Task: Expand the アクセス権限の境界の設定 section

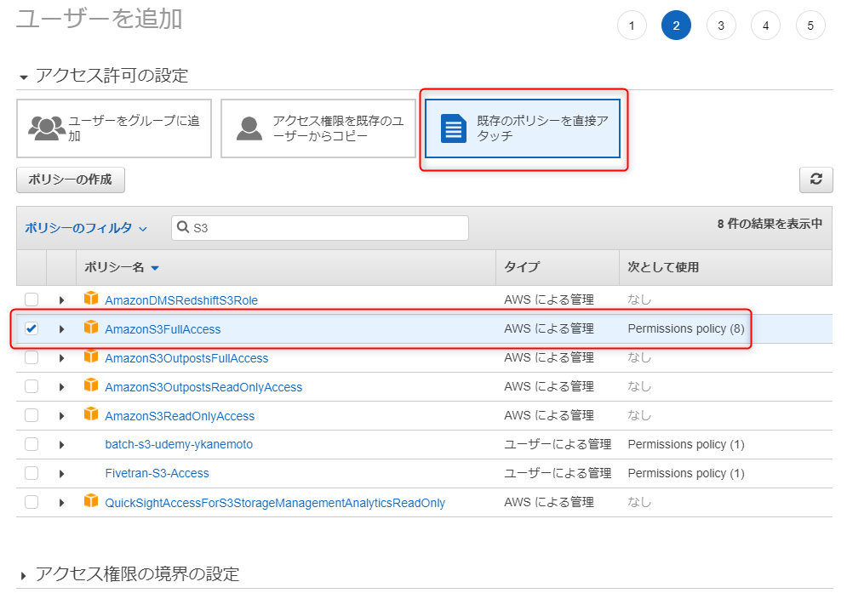Action: 23,576
